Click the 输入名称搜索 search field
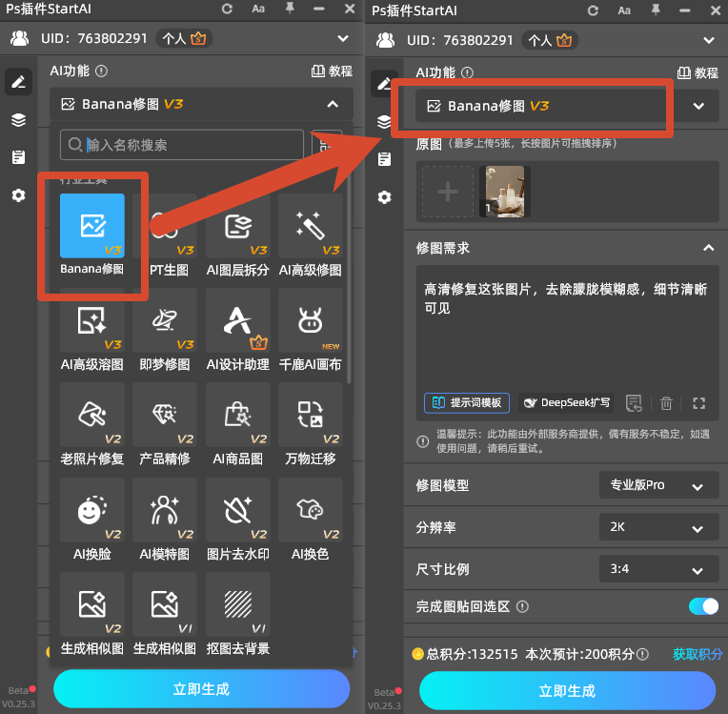Image resolution: width=728 pixels, height=714 pixels. 182,145
